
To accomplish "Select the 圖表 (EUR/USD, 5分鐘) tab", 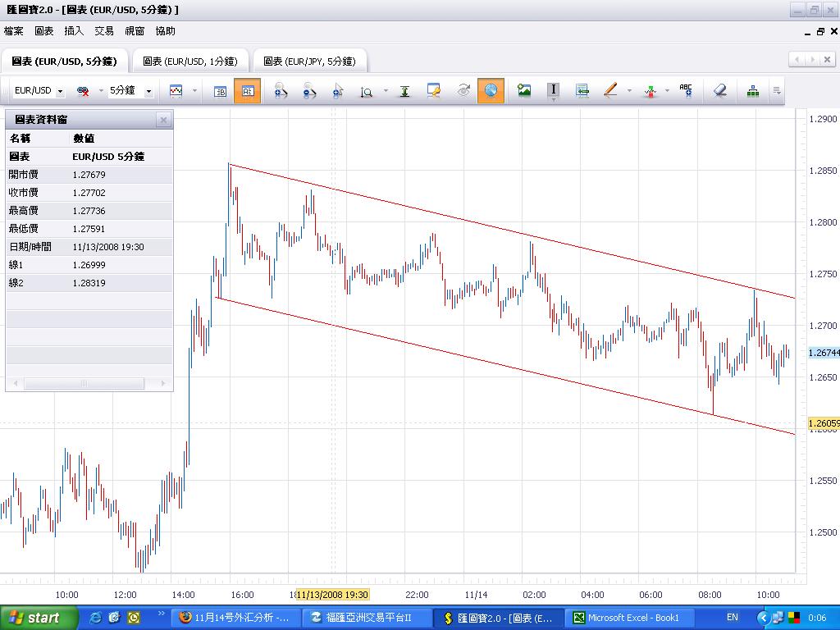I will point(64,61).
